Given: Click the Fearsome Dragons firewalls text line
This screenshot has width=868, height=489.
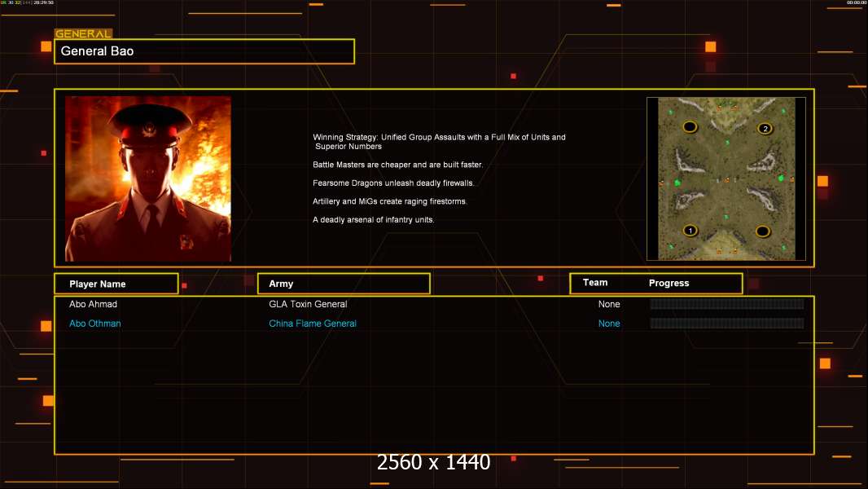Looking at the screenshot, I should pos(393,183).
